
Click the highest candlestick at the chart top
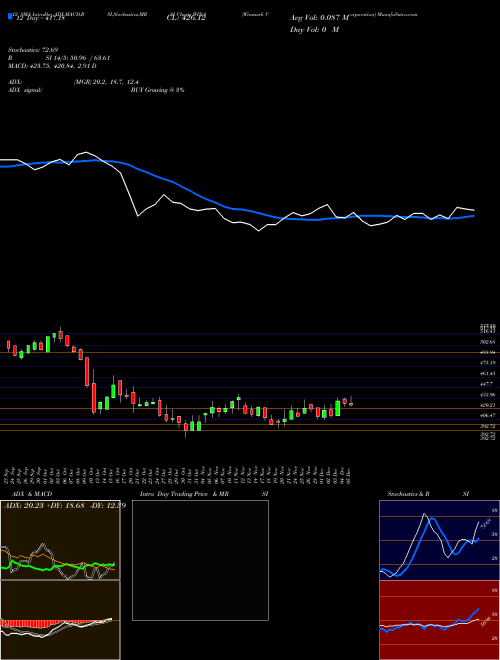(61, 334)
